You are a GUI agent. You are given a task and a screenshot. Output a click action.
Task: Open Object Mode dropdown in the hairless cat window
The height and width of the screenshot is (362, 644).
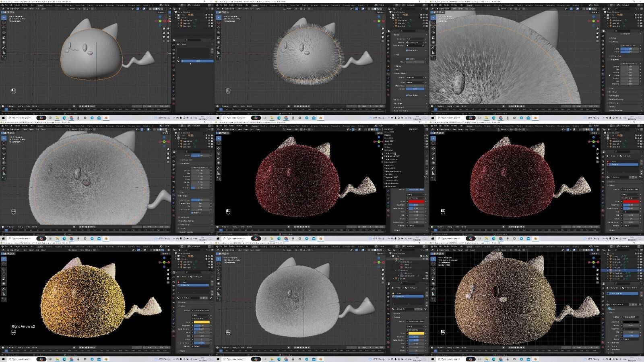(14, 8)
